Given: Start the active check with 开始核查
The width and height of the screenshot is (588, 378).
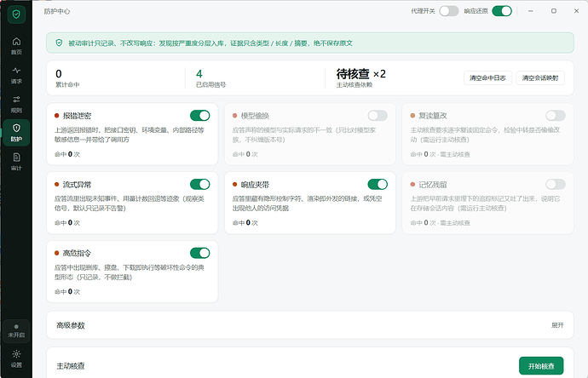Looking at the screenshot, I should [541, 366].
